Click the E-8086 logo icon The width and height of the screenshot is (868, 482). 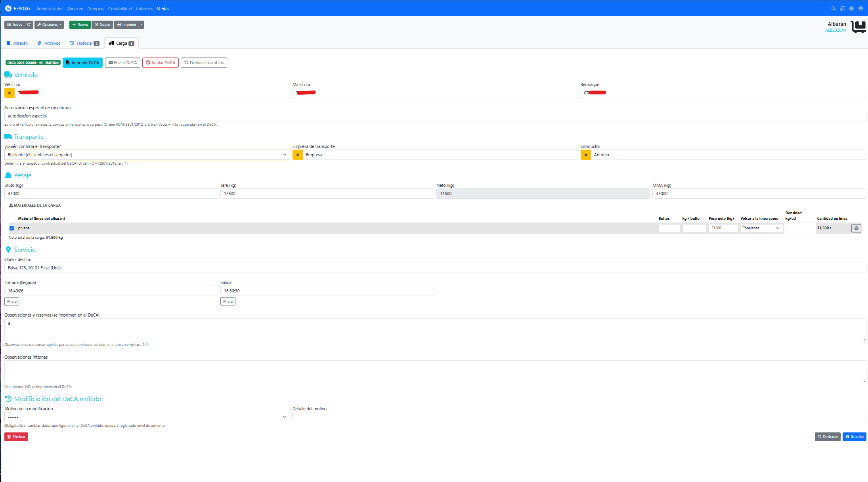8,8
